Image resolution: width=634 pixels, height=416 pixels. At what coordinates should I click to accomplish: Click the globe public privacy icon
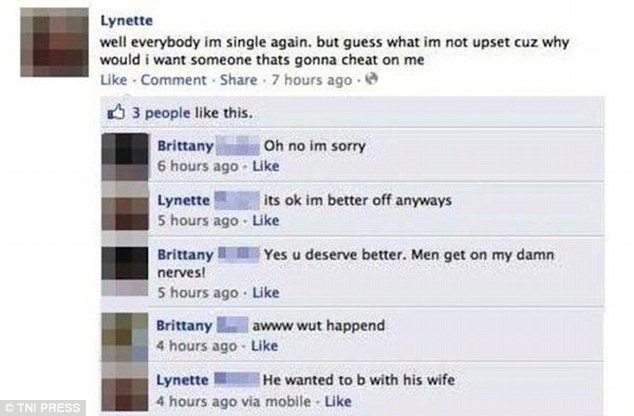pyautogui.click(x=371, y=78)
